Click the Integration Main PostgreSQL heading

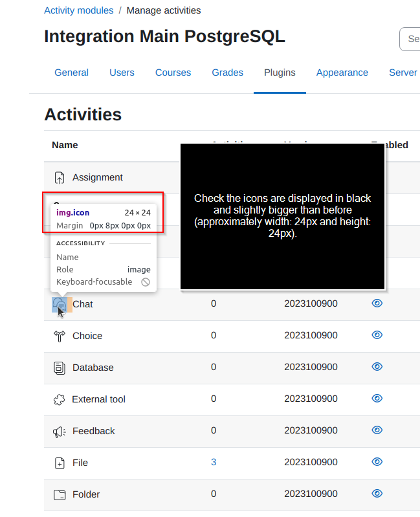[164, 36]
